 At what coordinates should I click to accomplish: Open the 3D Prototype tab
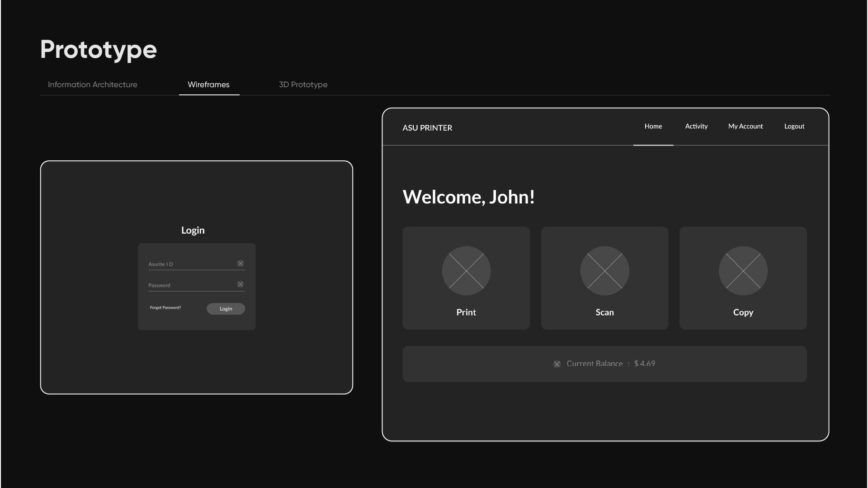click(303, 84)
